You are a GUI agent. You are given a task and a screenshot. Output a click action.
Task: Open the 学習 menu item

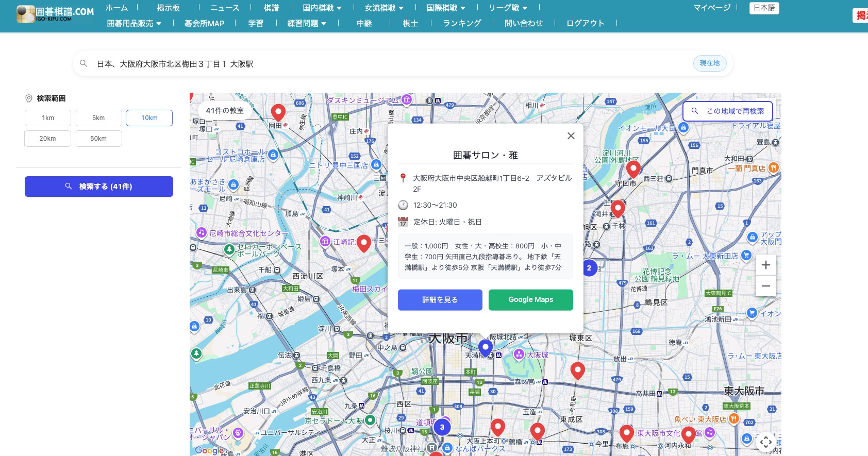(256, 23)
